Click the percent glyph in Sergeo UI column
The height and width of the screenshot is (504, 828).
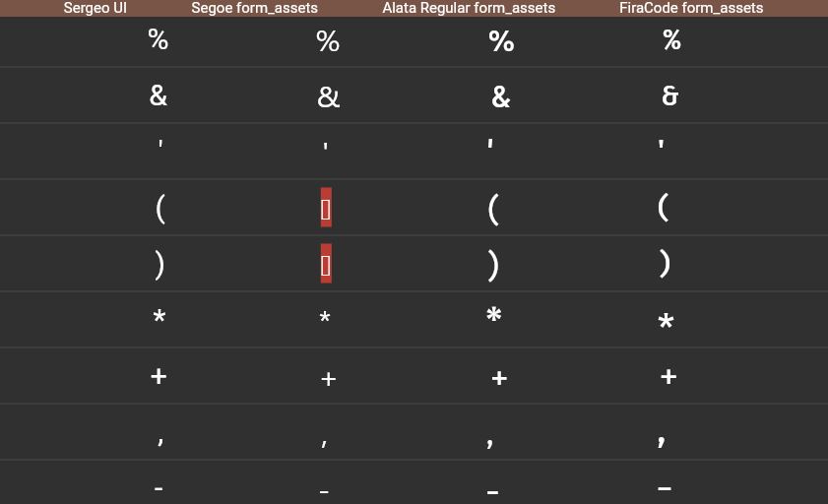(x=158, y=39)
